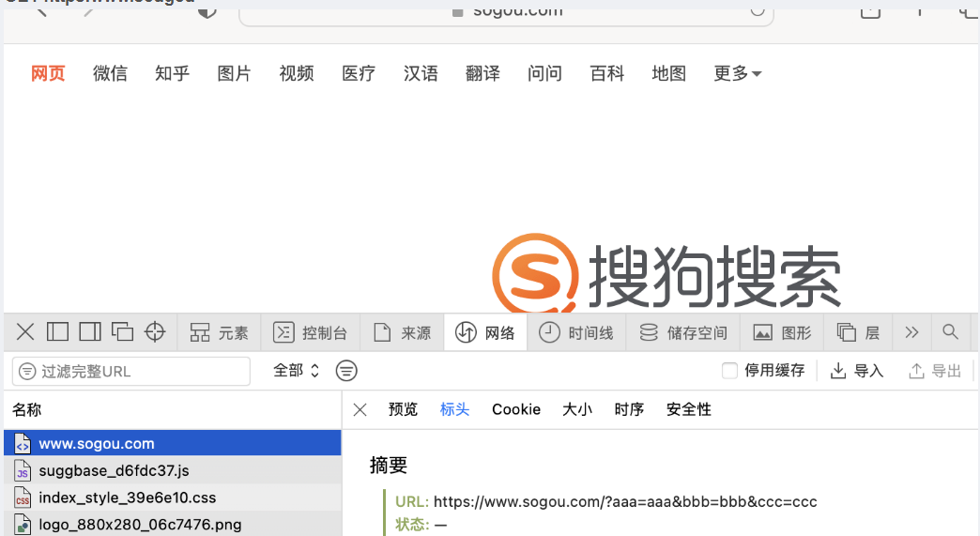Click the CSS file icon beside index_style
Image resolution: width=980 pixels, height=536 pixels.
tap(23, 498)
